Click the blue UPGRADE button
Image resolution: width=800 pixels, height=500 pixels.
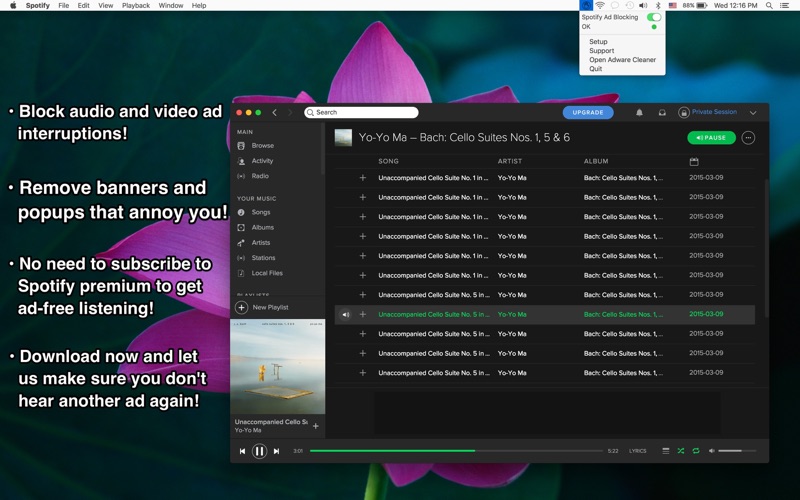pyautogui.click(x=588, y=113)
